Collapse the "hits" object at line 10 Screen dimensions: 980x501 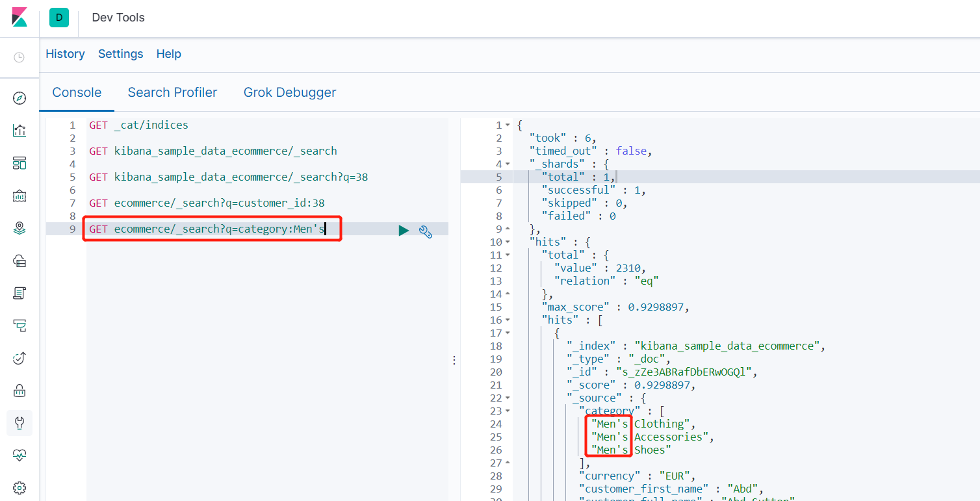click(x=508, y=242)
